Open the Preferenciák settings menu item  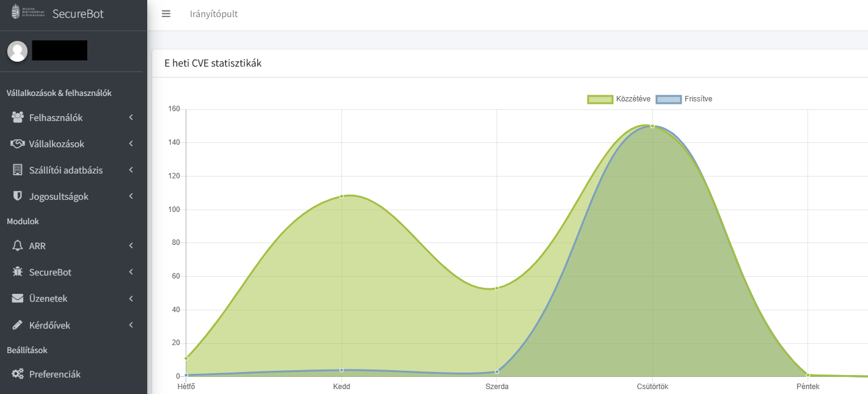coord(55,374)
